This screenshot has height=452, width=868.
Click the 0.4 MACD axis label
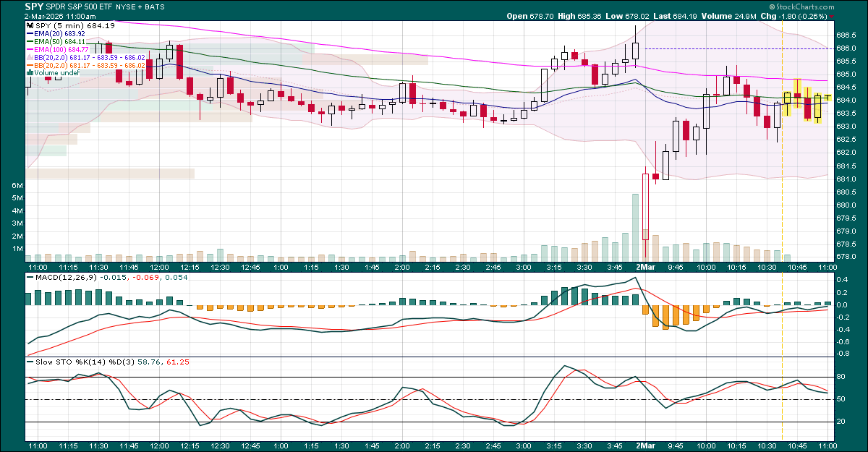(843, 279)
